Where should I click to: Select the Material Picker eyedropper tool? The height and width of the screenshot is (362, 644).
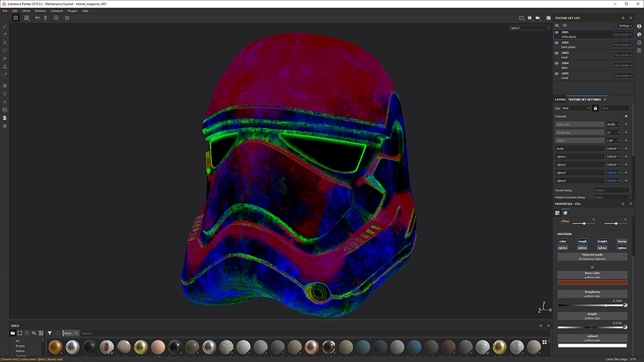pyautogui.click(x=5, y=75)
